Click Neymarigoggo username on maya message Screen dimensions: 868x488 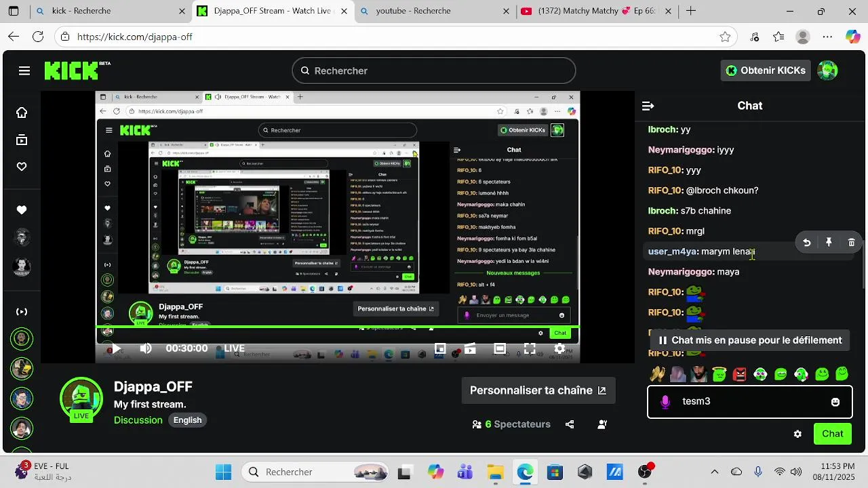click(x=680, y=272)
